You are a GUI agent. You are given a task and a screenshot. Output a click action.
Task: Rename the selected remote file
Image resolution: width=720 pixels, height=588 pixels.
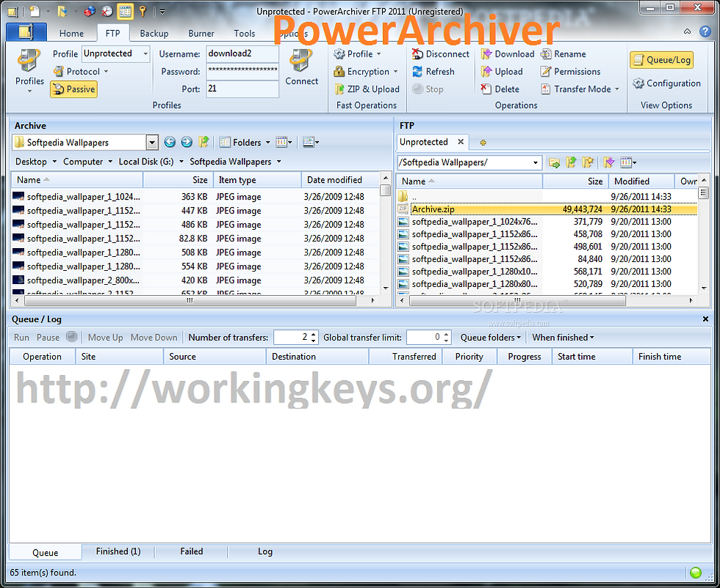click(564, 54)
